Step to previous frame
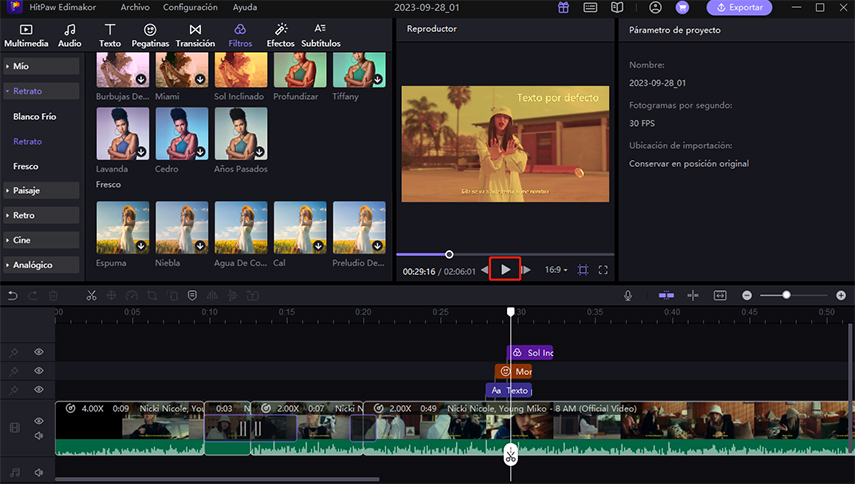 [x=484, y=270]
